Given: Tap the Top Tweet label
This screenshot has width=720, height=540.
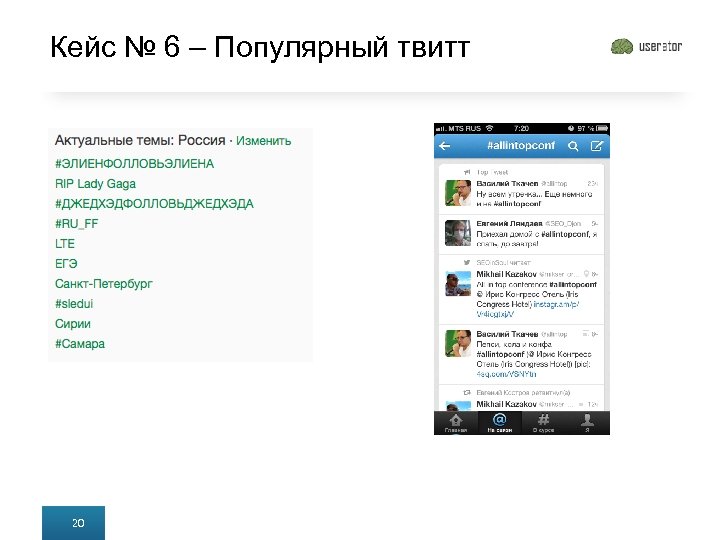Looking at the screenshot, I should (x=492, y=172).
